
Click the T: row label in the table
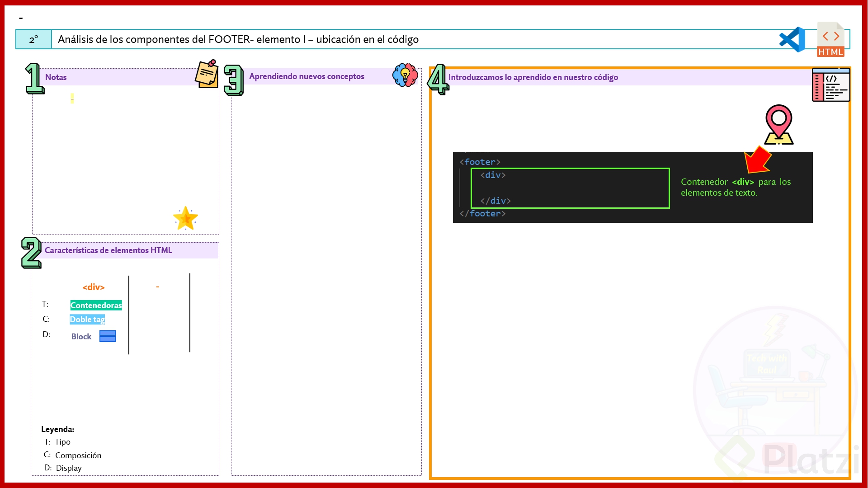(45, 304)
